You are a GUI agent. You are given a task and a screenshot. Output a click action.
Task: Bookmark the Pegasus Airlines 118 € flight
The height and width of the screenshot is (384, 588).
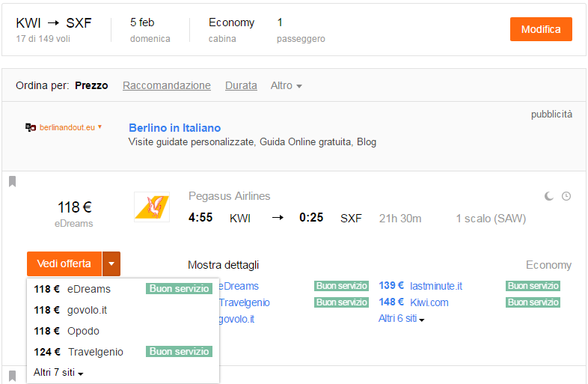pos(13,182)
